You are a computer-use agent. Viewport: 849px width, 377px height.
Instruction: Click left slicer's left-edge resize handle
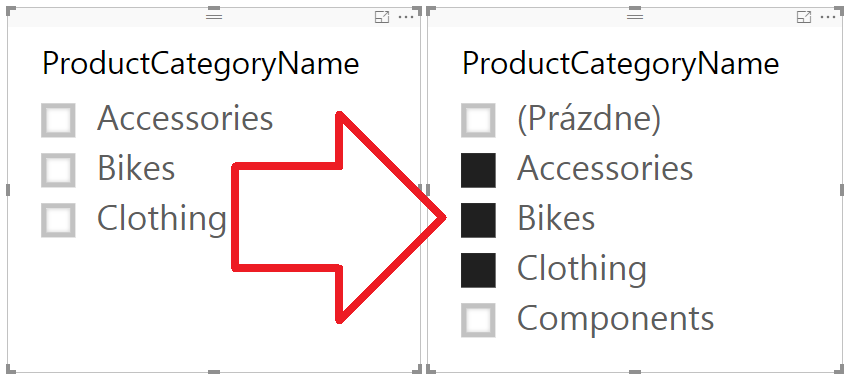coord(8,190)
